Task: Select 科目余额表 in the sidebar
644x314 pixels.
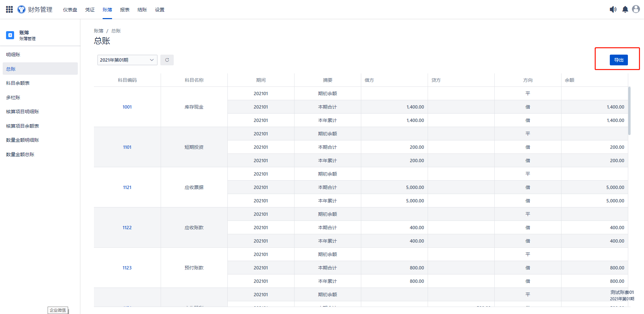Action: point(18,83)
